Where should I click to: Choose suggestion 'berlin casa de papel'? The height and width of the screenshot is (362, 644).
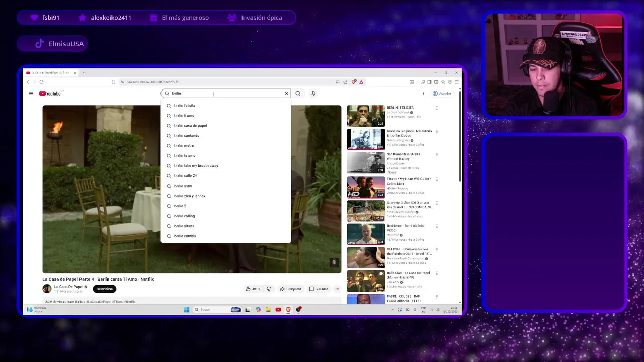225,126
